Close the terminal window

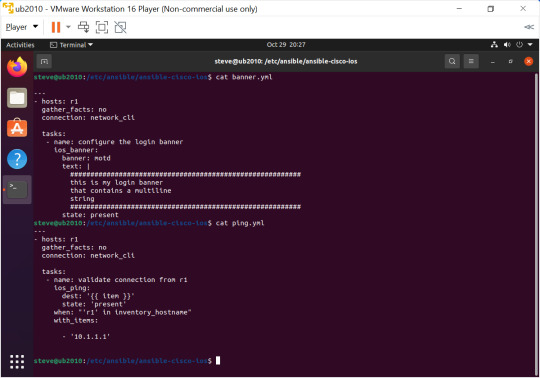coord(528,61)
